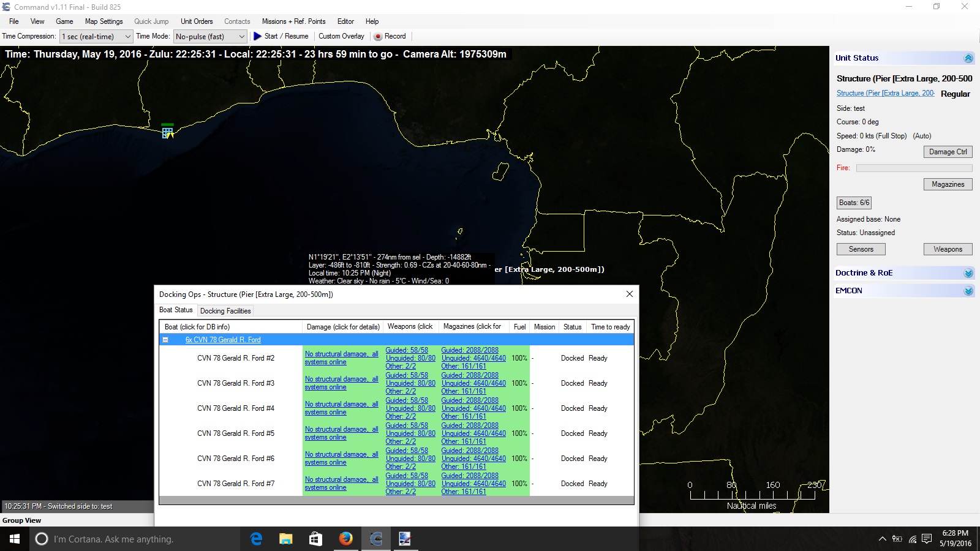Click the Weapons button

point(948,249)
